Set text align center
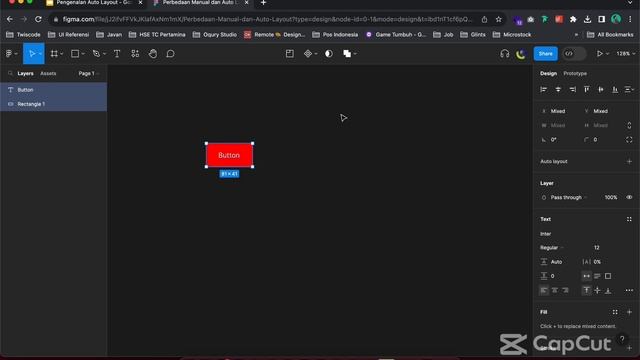640x360 pixels. pyautogui.click(x=555, y=290)
